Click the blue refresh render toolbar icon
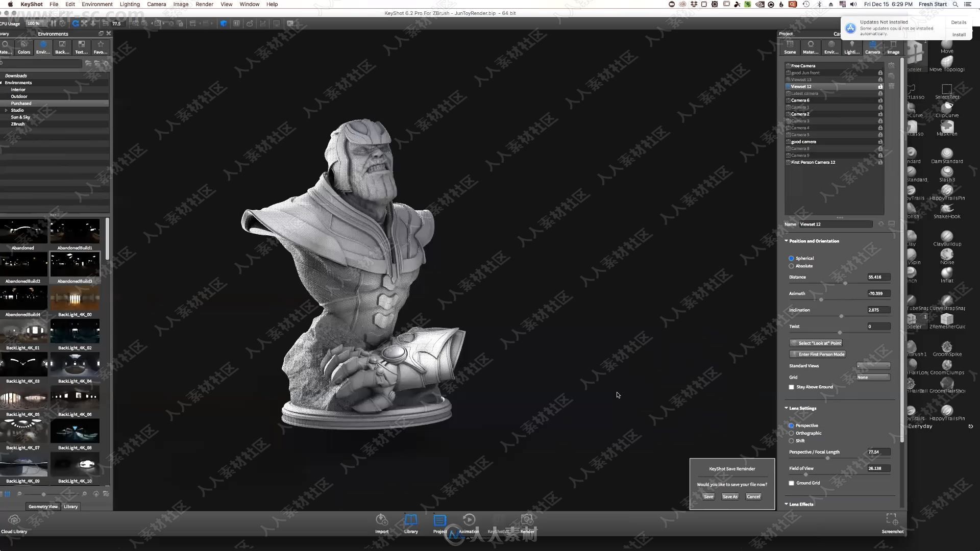This screenshot has height=551, width=980. tap(76, 23)
